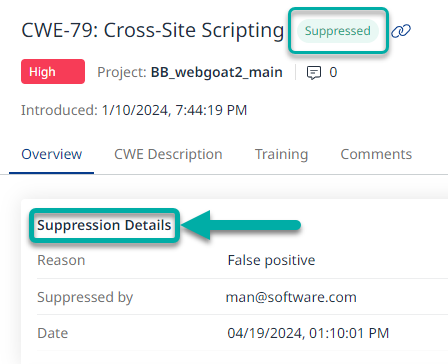Click the Suppressed by row label
This screenshot has height=364, width=448.
pos(85,297)
